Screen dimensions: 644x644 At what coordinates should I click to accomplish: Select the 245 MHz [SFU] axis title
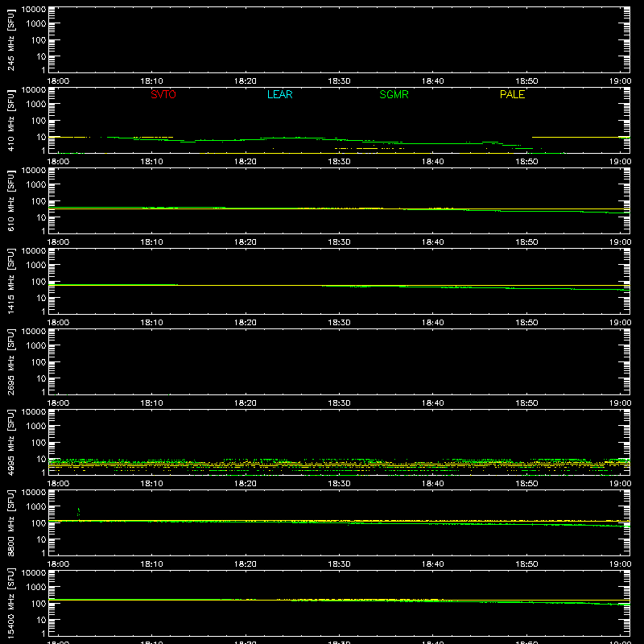10,39
